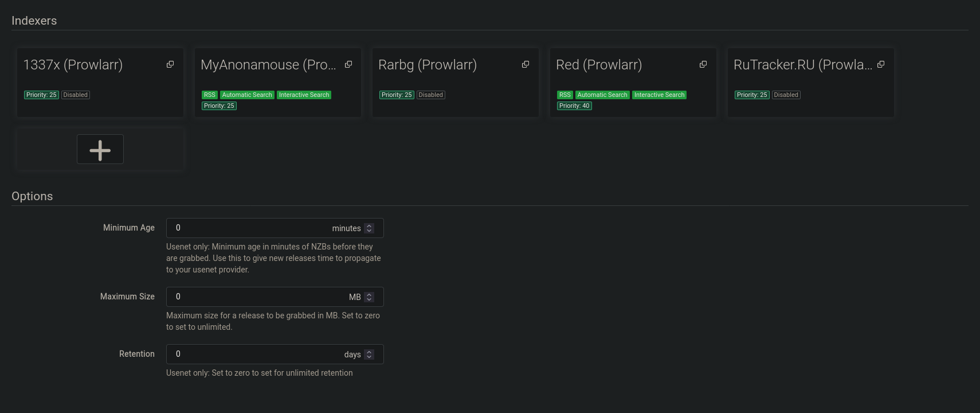Click Automatic Search badge on MyAnonamouse
980x413 pixels.
click(247, 95)
